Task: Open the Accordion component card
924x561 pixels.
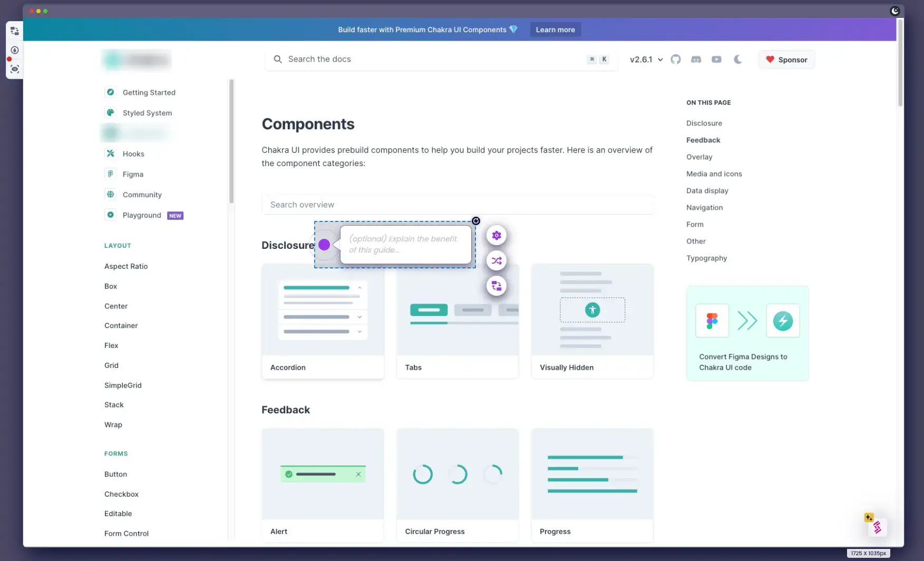Action: point(323,321)
